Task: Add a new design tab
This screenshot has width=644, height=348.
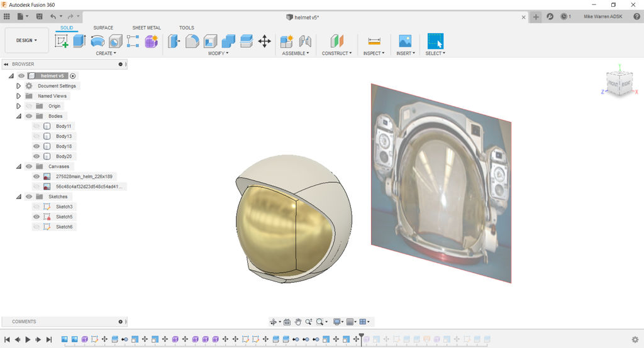Action: click(536, 17)
